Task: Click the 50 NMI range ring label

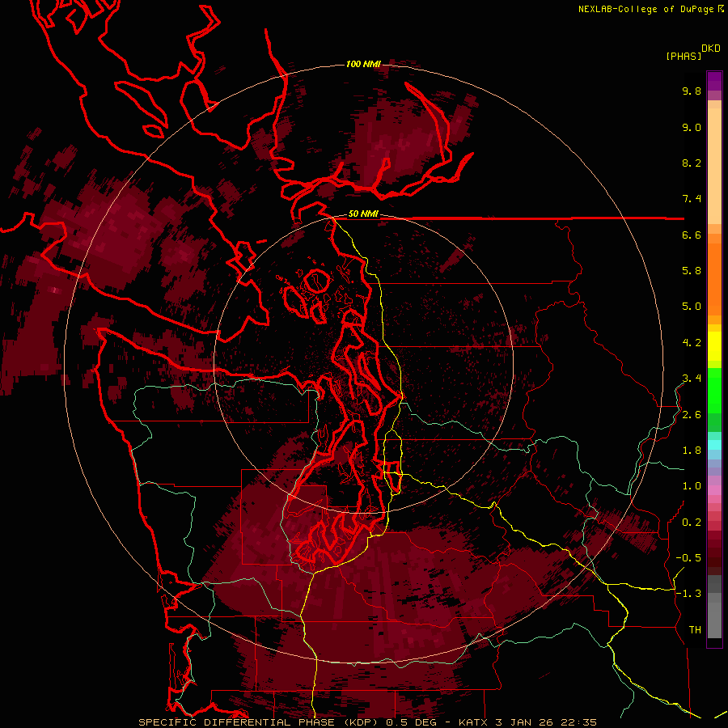Action: click(x=363, y=214)
